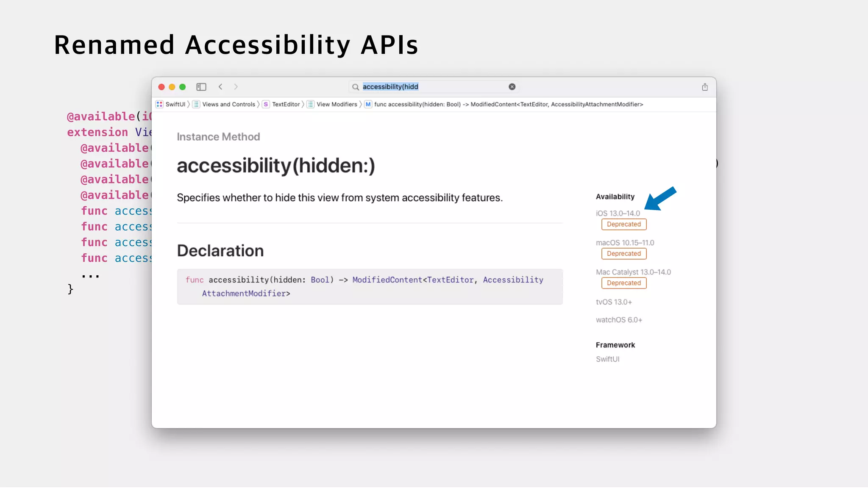
Task: Clear the search field with the X
Action: point(512,87)
